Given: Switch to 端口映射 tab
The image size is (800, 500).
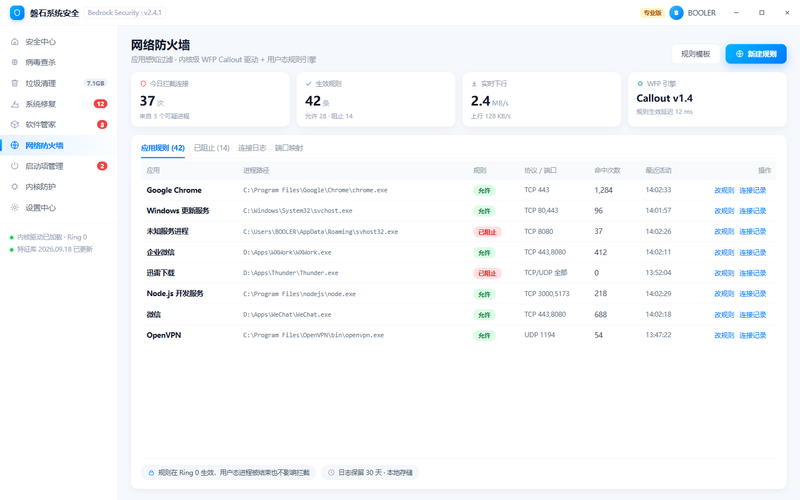Looking at the screenshot, I should pos(289,148).
